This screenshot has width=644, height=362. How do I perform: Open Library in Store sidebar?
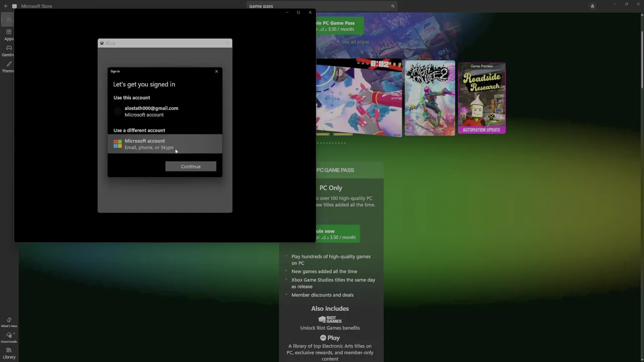pos(9,353)
